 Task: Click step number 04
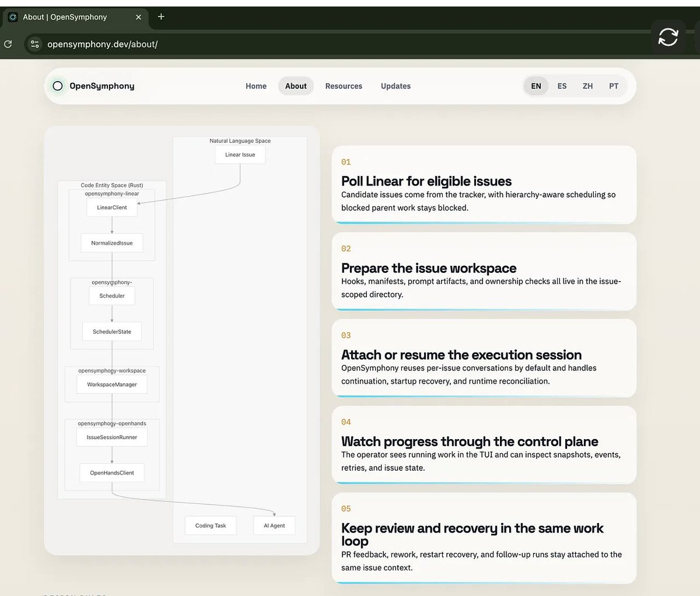[x=346, y=422]
